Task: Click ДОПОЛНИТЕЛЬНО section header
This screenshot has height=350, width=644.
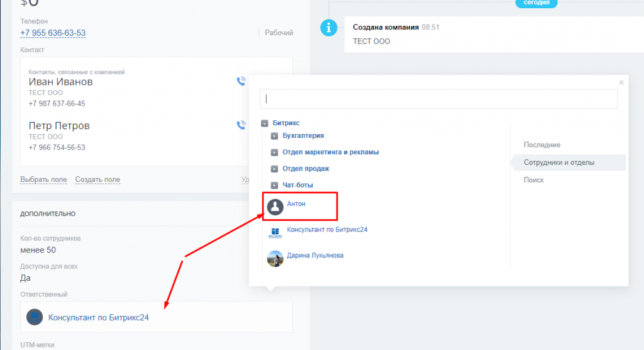Action: click(x=48, y=213)
